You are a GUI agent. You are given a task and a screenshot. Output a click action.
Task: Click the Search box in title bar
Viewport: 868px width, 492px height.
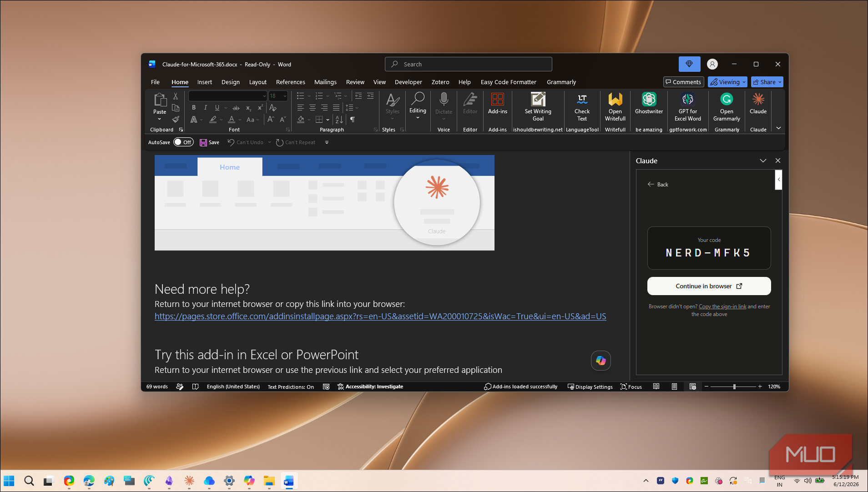[468, 64]
